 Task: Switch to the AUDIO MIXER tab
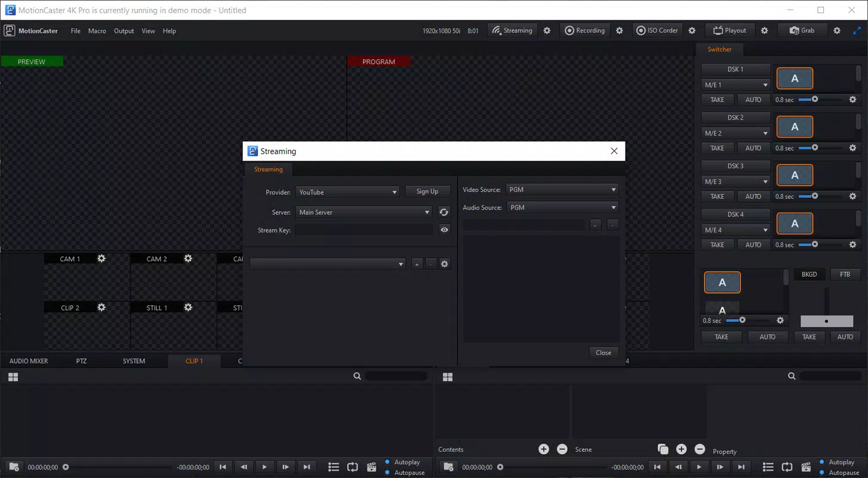click(29, 361)
